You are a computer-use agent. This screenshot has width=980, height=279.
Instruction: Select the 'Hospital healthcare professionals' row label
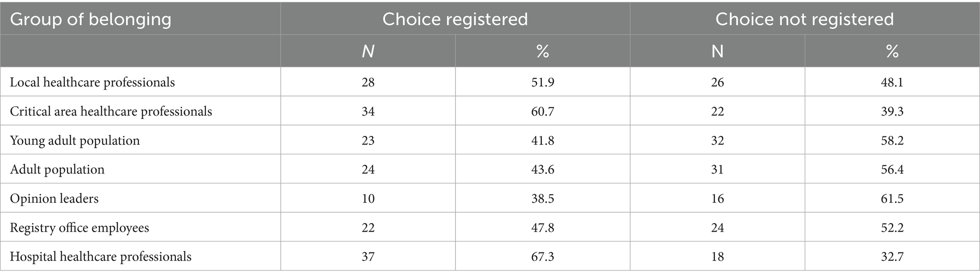[x=101, y=257]
